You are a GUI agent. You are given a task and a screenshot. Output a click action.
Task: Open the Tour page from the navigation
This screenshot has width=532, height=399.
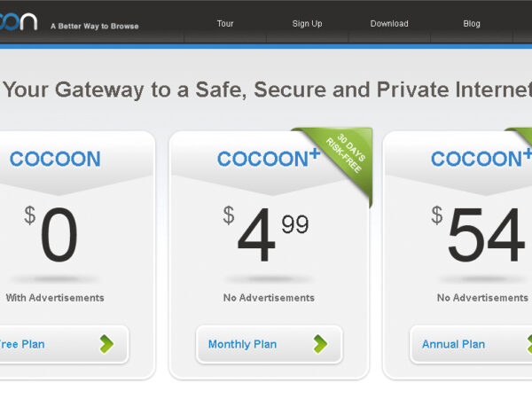coord(225,24)
